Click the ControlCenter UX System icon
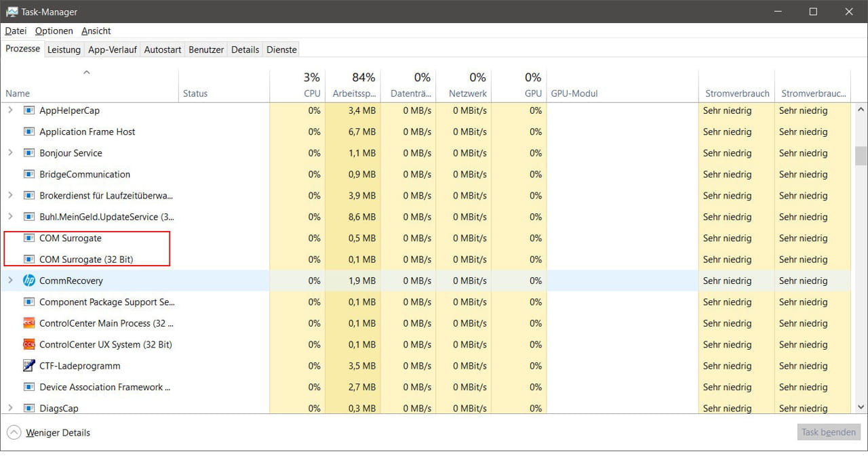Image resolution: width=868 pixels, height=456 pixels. [x=28, y=344]
